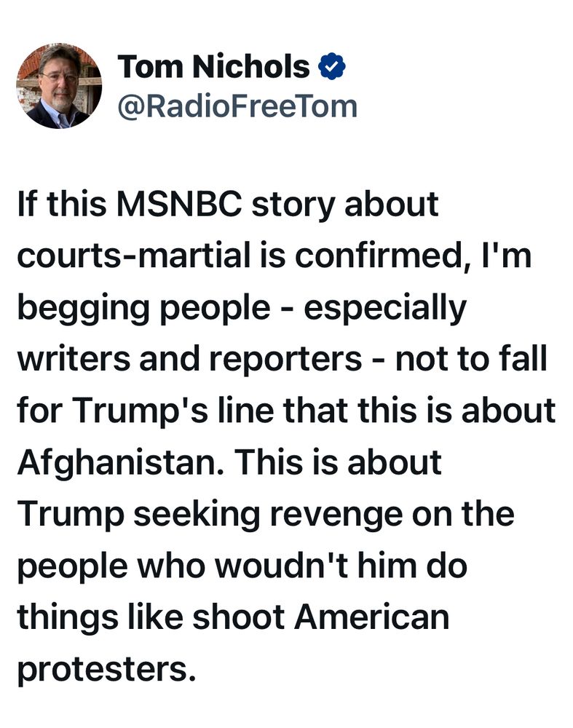Screen dimensions: 573x728
Task: Click the blue verified badge icon
Action: [331, 68]
